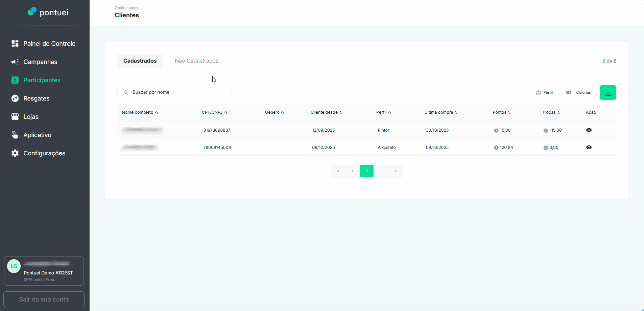Open the Colunas column selector
The width and height of the screenshot is (644, 311).
(579, 92)
